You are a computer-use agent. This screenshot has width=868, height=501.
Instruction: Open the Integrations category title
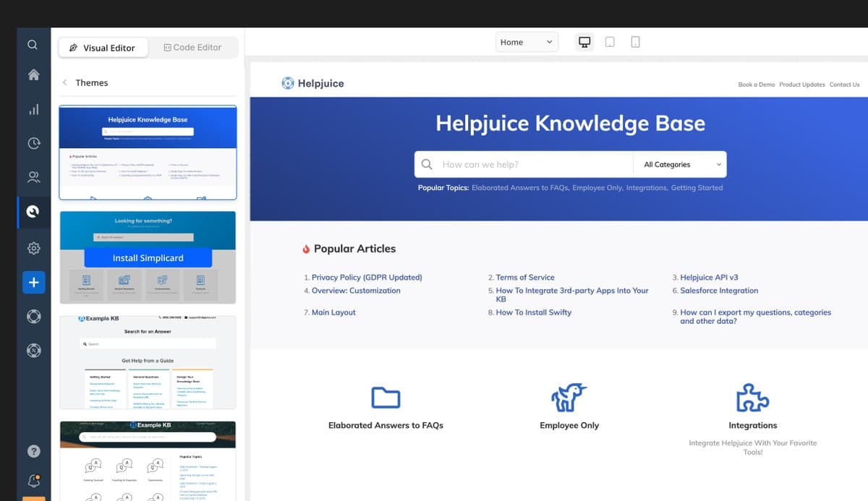[x=753, y=425]
